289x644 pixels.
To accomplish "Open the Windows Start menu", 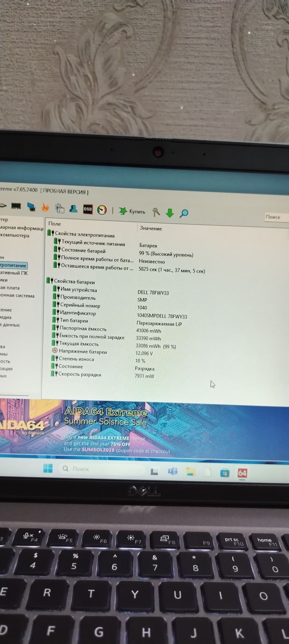I will (48, 468).
